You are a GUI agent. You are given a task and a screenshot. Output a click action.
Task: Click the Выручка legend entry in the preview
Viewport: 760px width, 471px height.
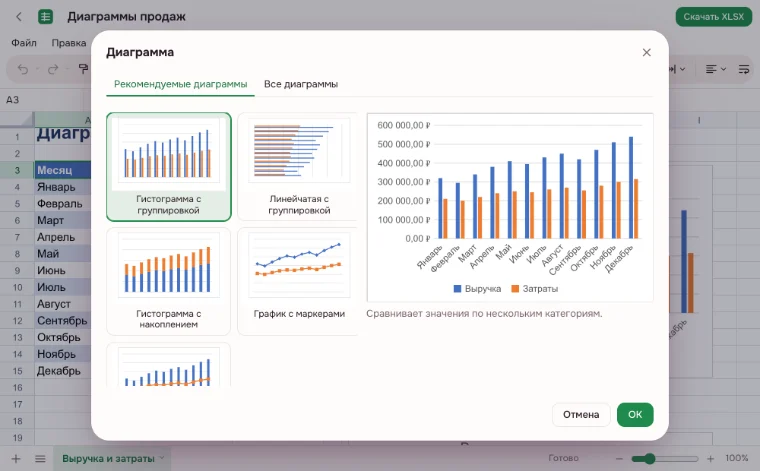coord(477,289)
